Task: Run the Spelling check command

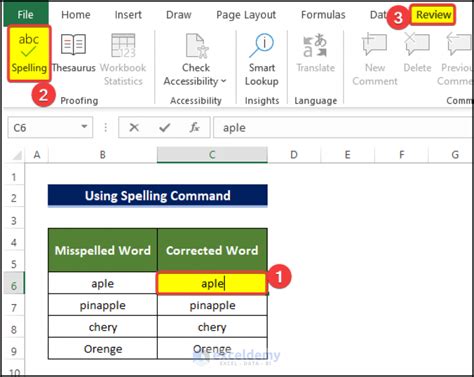Action: pos(29,54)
